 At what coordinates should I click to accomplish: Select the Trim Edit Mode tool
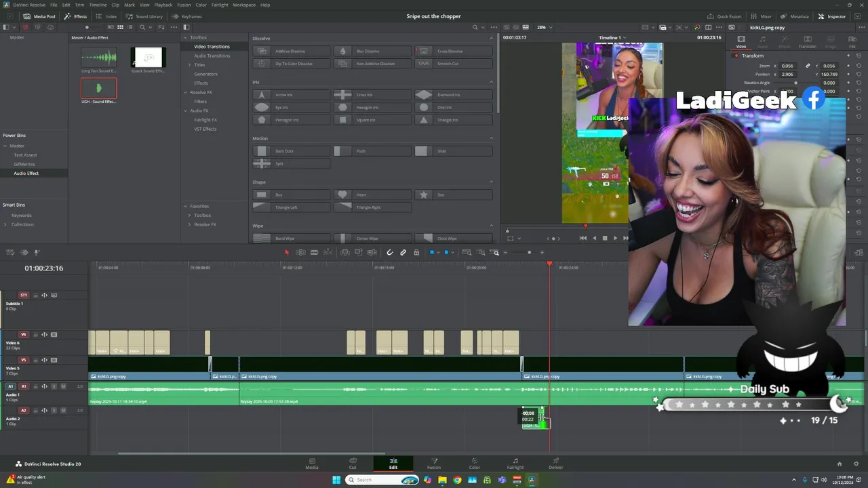point(300,252)
